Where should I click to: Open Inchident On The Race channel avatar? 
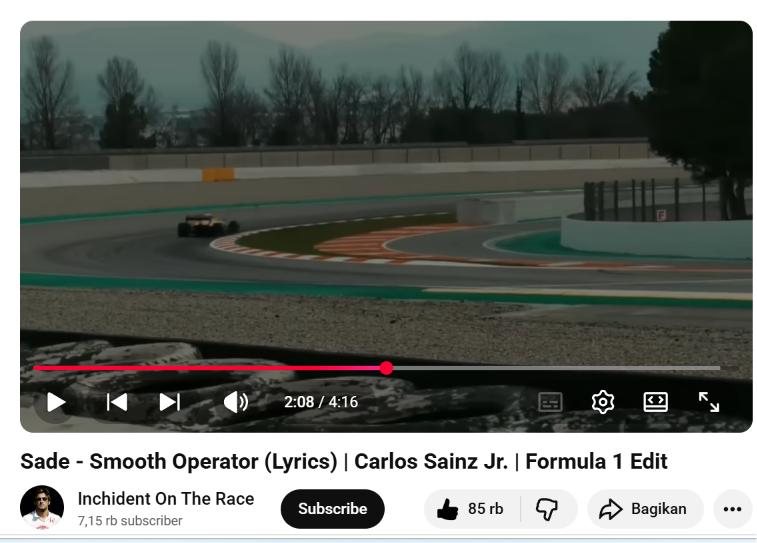click(42, 507)
